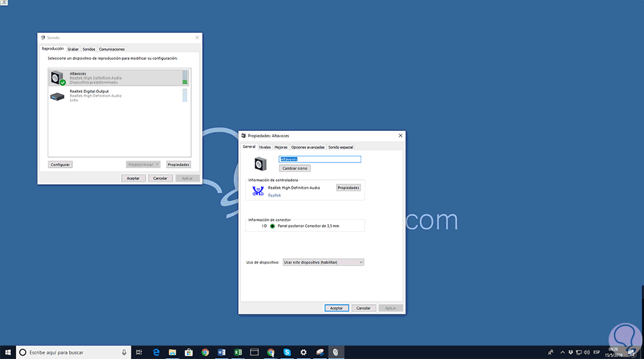Image resolution: width=644 pixels, height=359 pixels.
Task: Click the Altavoces name text field
Action: pos(320,159)
